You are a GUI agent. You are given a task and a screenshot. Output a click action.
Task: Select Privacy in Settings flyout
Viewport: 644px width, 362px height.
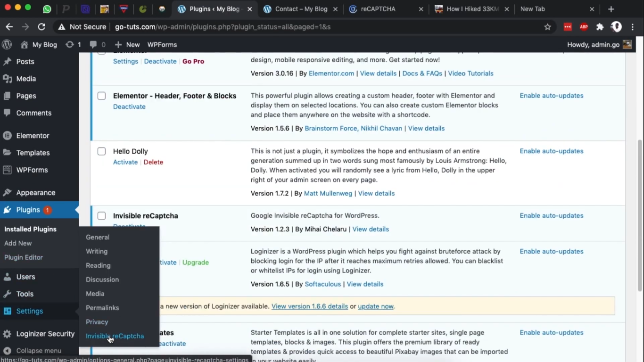point(97,322)
